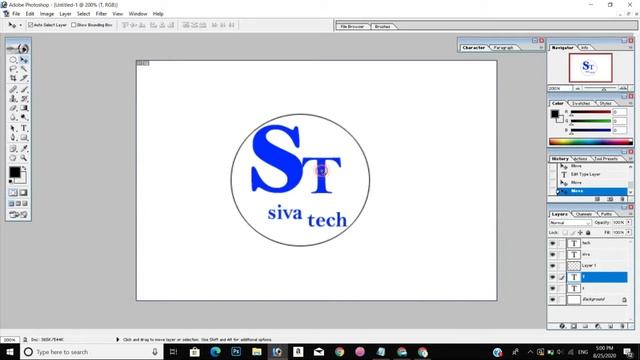The height and width of the screenshot is (360, 640).
Task: Select the Brush tool
Action: pyautogui.click(x=24, y=89)
